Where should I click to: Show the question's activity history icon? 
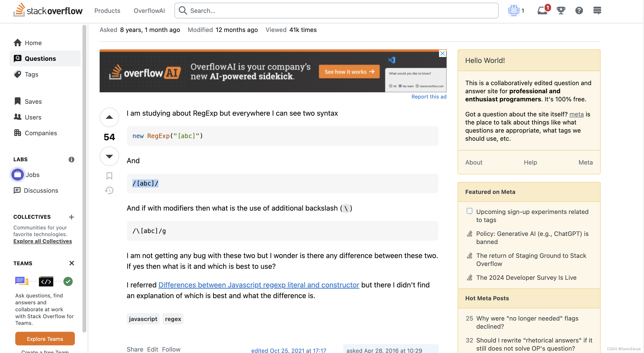(x=109, y=190)
